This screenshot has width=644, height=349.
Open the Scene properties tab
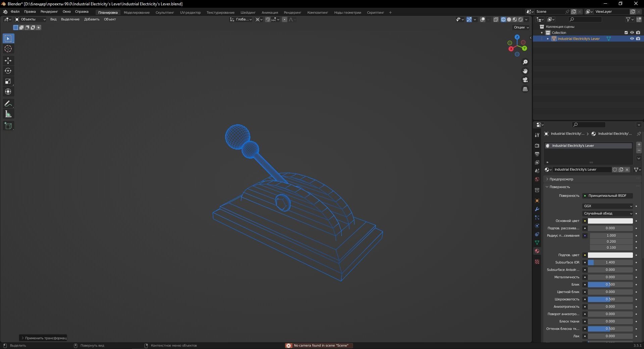tap(537, 171)
